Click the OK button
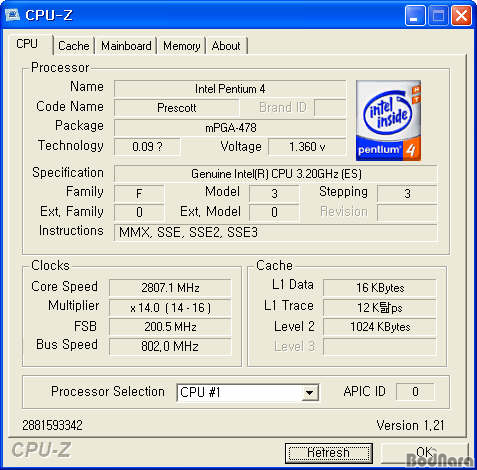Viewport: 477px width, 470px height. coord(424,453)
